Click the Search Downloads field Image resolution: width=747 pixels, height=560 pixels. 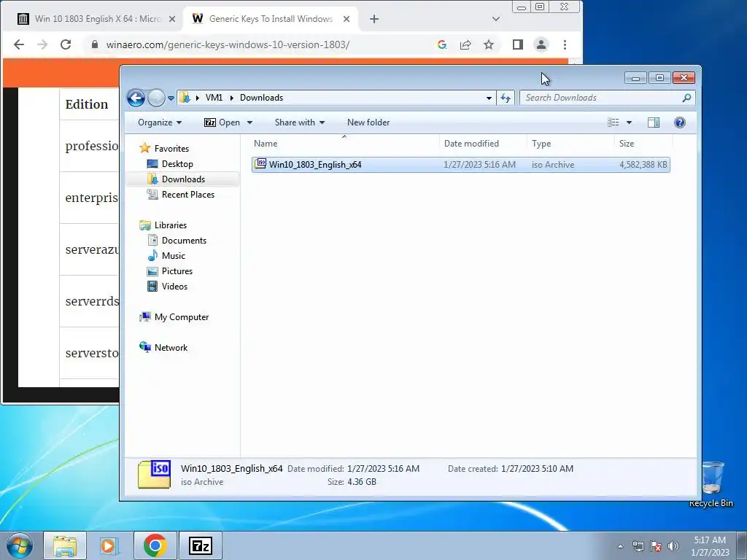(602, 98)
